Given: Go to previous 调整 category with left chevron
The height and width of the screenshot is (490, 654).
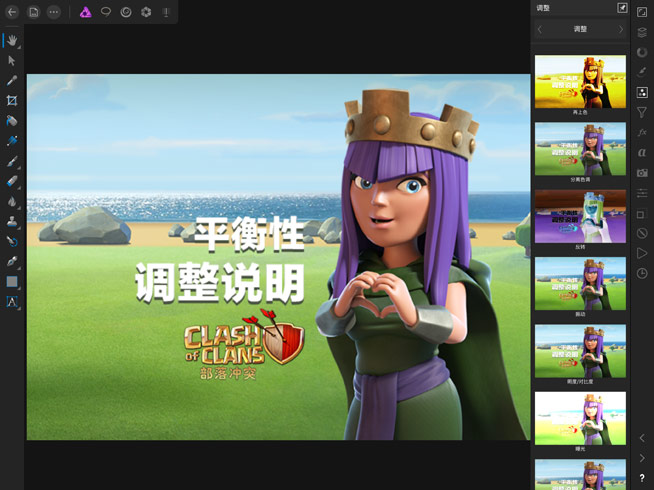Looking at the screenshot, I should click(540, 30).
